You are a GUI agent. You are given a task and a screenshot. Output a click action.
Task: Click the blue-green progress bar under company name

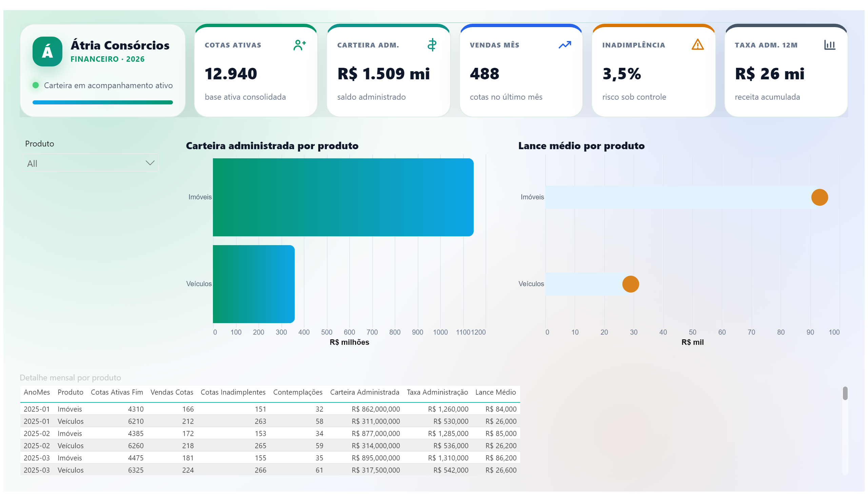103,102
